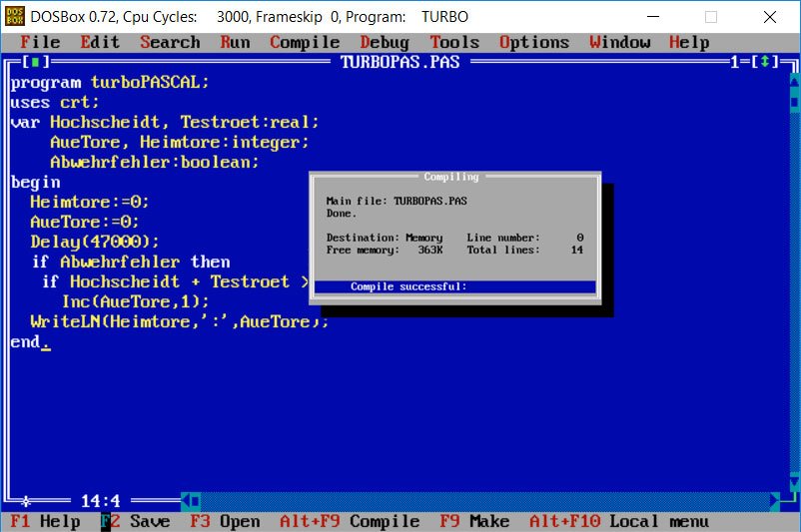Open the Debug menu
This screenshot has height=532, width=801.
coord(385,42)
